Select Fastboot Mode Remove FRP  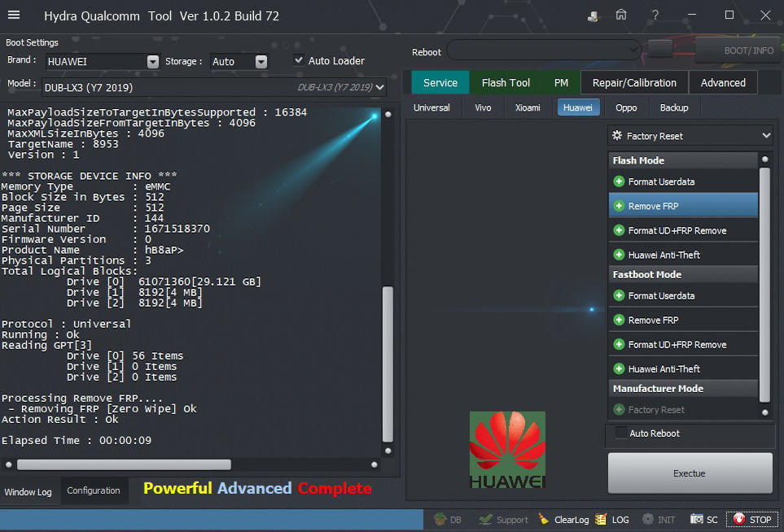coord(683,321)
